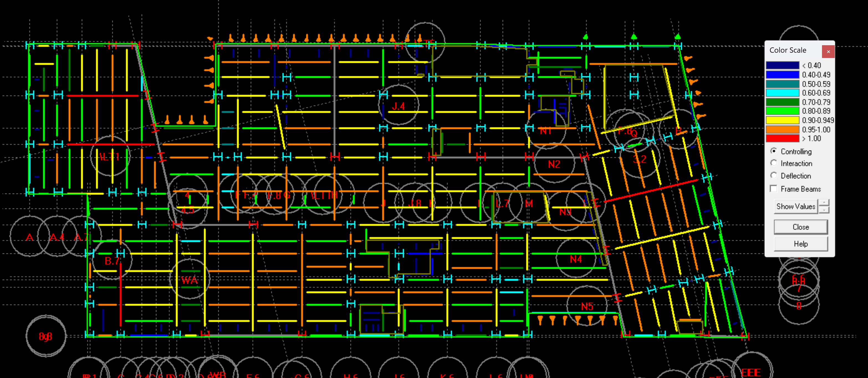Select the WA grid bubble label
Image resolution: width=868 pixels, height=378 pixels.
coord(189,280)
